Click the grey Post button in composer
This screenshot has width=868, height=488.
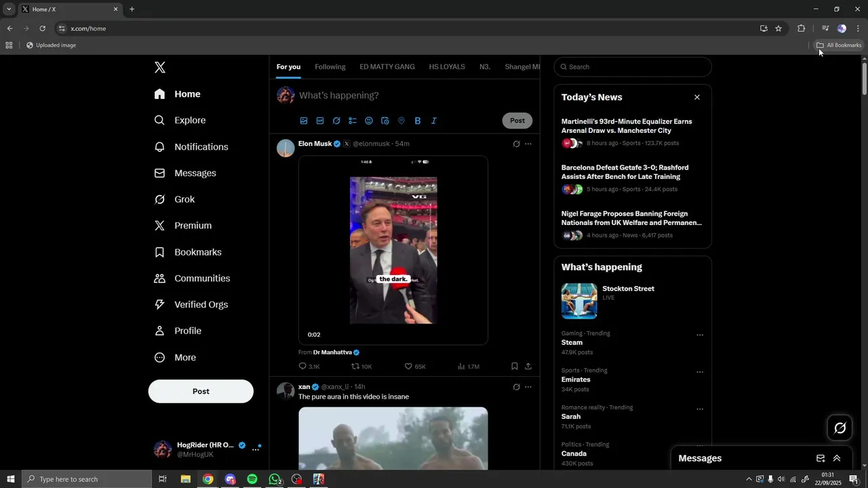(x=517, y=121)
